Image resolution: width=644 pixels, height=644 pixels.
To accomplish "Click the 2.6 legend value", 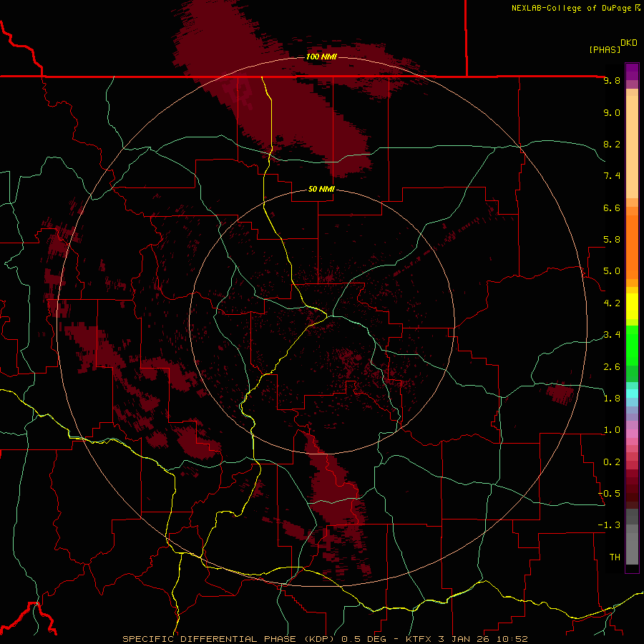I will click(x=612, y=367).
